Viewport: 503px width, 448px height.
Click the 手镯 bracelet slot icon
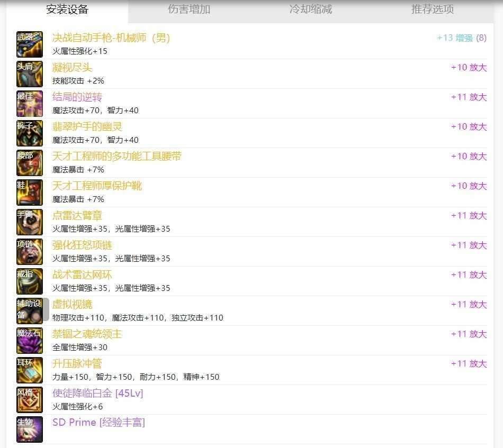click(x=30, y=222)
